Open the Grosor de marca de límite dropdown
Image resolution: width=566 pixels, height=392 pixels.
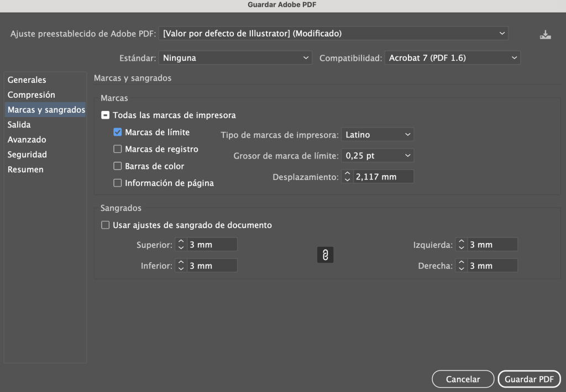click(x=378, y=156)
